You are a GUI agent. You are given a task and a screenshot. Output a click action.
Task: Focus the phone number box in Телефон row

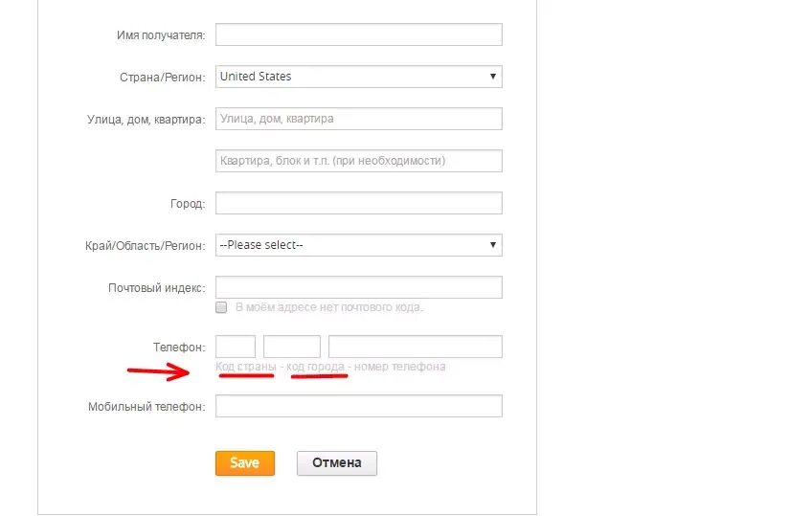(x=416, y=347)
